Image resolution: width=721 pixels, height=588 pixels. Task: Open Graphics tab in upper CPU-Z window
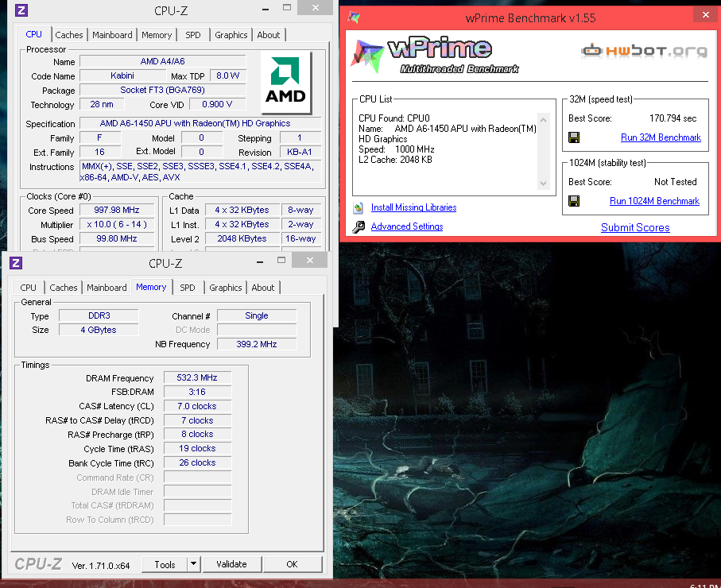point(231,35)
